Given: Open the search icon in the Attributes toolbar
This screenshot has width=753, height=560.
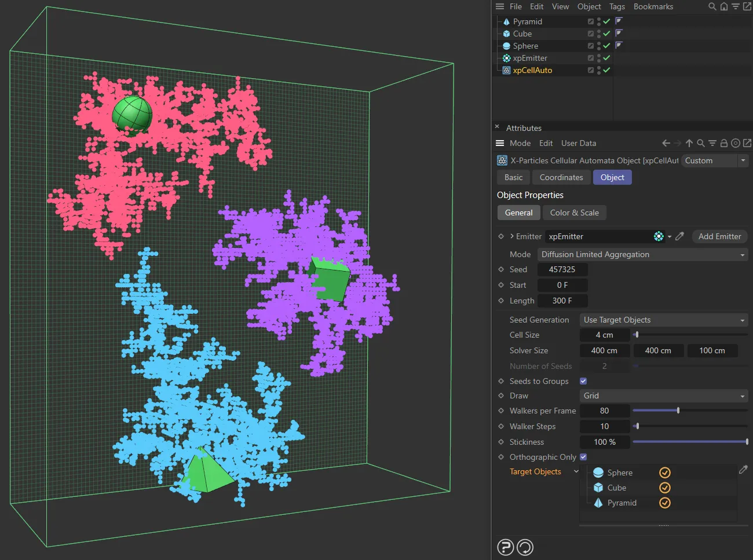Looking at the screenshot, I should pos(701,143).
